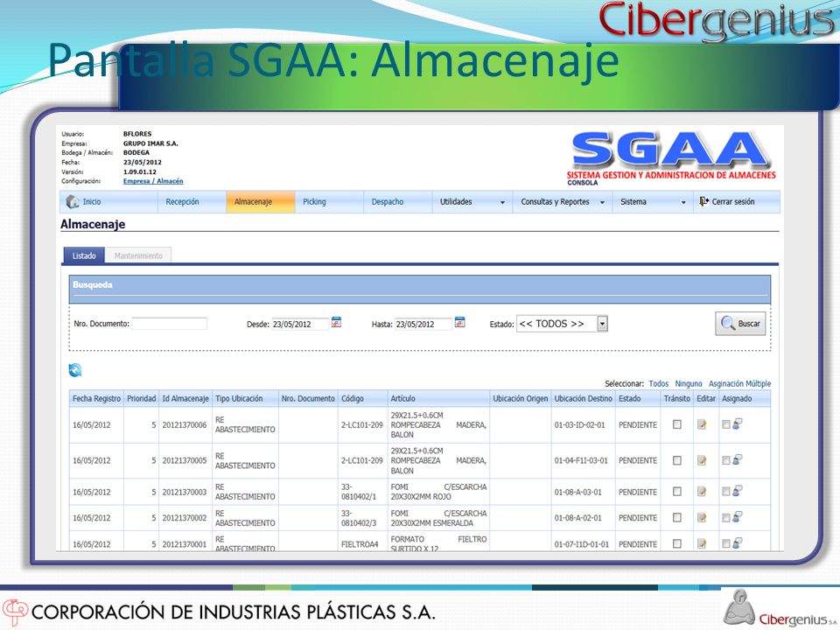Check Asignado checkbox for 20121370005

click(726, 461)
